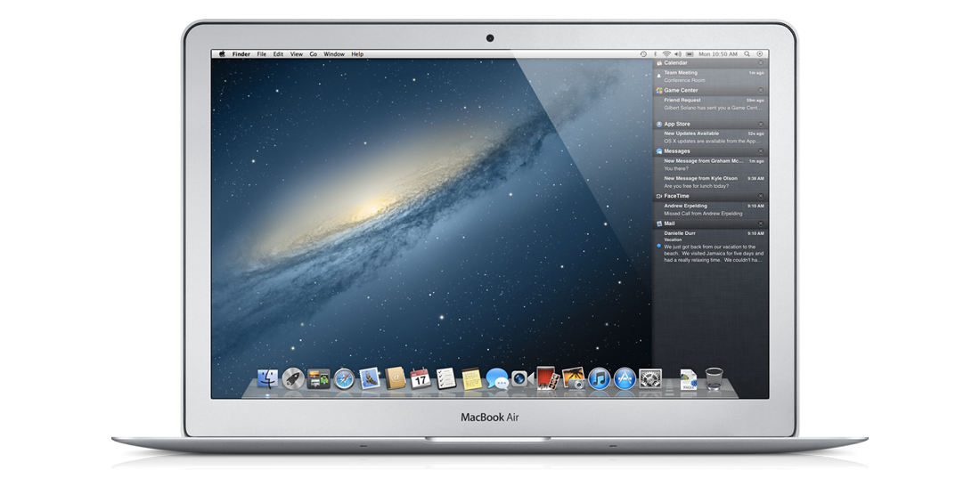The width and height of the screenshot is (980, 503).
Task: Open Danielle Durr Vacation mail notification
Action: 711,247
